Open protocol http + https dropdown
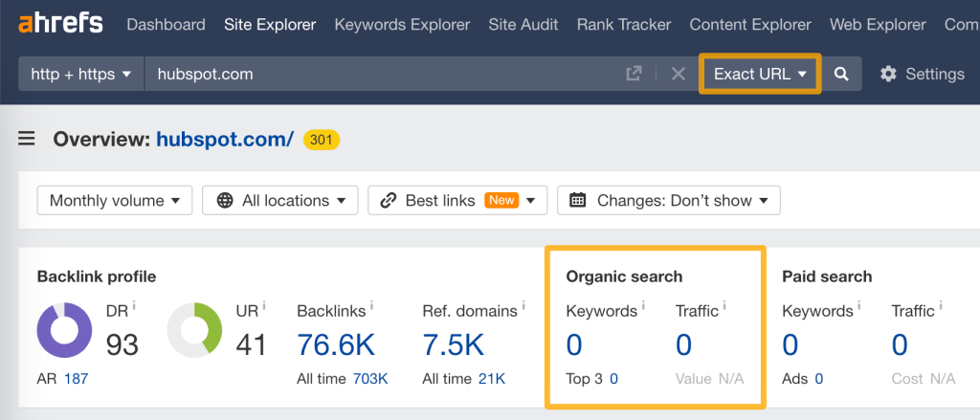This screenshot has width=980, height=420. tap(81, 74)
